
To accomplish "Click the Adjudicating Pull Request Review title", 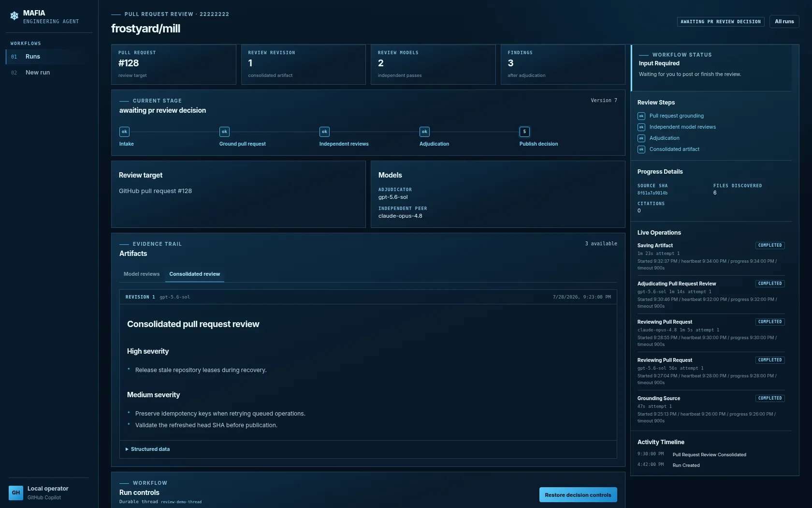I will (x=677, y=284).
